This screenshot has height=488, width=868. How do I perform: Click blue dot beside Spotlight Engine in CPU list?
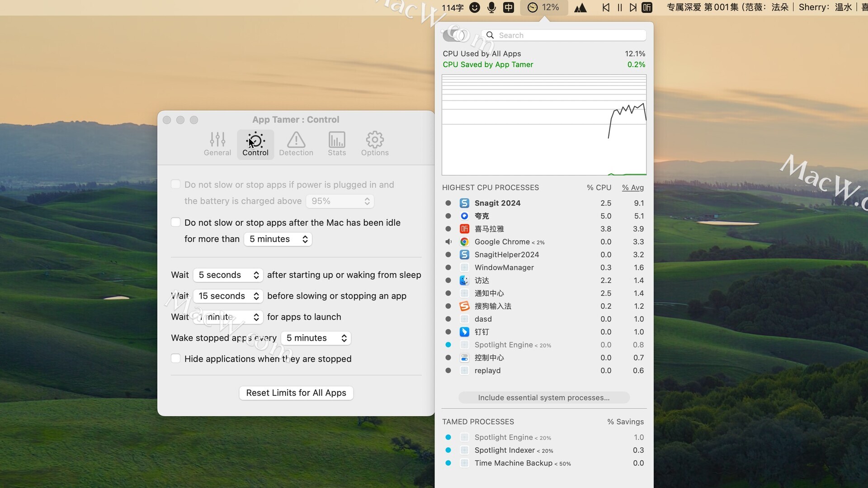[448, 345]
